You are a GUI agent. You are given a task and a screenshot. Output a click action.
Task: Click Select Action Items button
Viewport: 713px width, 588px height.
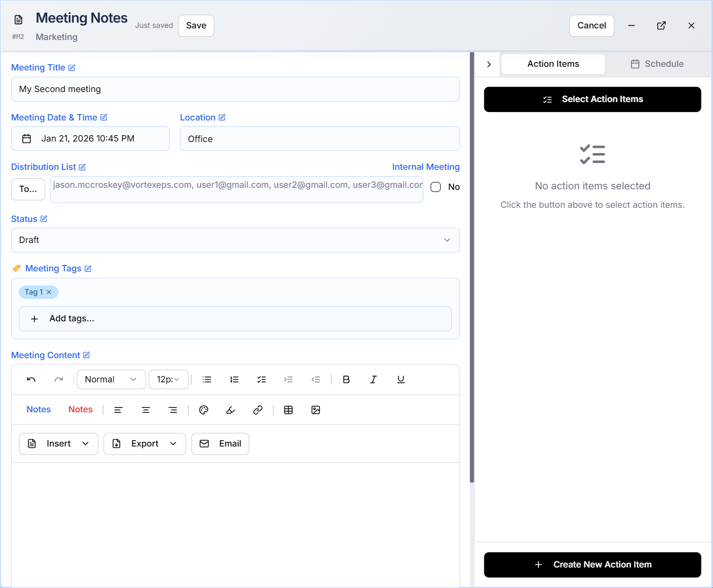click(593, 99)
